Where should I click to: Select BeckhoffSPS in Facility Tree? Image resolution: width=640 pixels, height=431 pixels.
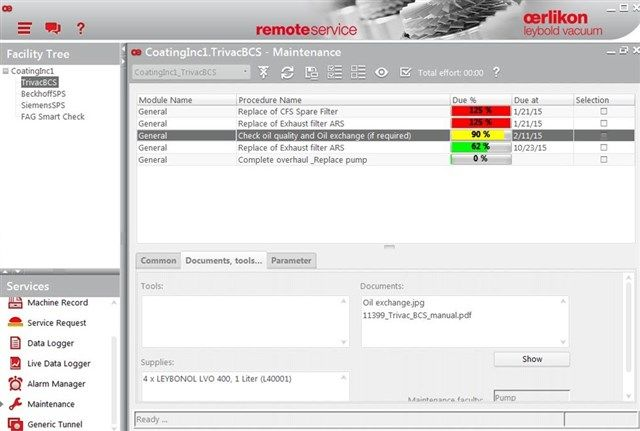(x=43, y=94)
